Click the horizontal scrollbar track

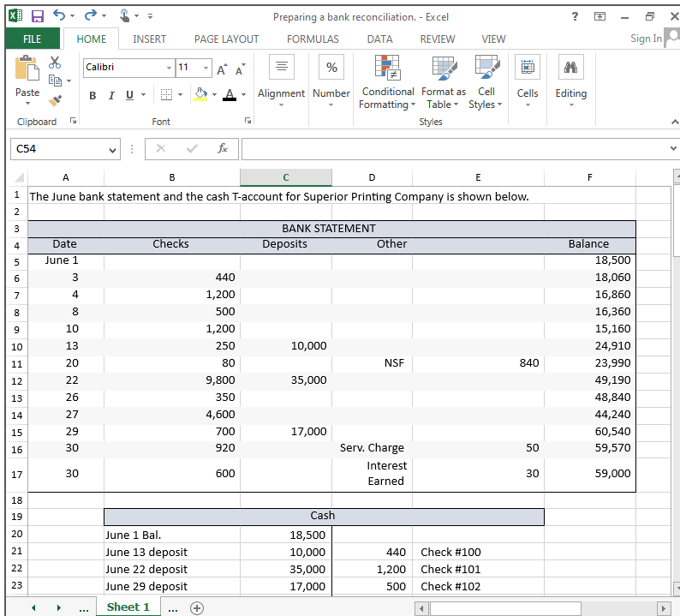542,607
